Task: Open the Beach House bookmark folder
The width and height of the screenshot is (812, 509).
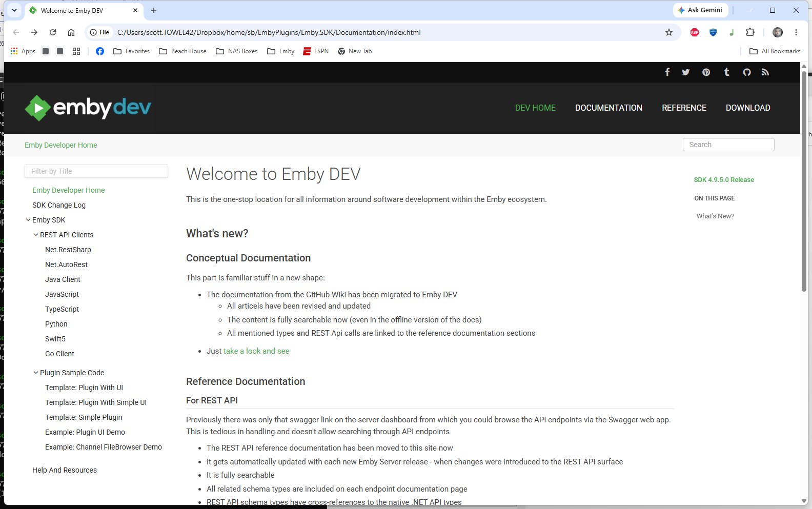Action: pos(183,51)
